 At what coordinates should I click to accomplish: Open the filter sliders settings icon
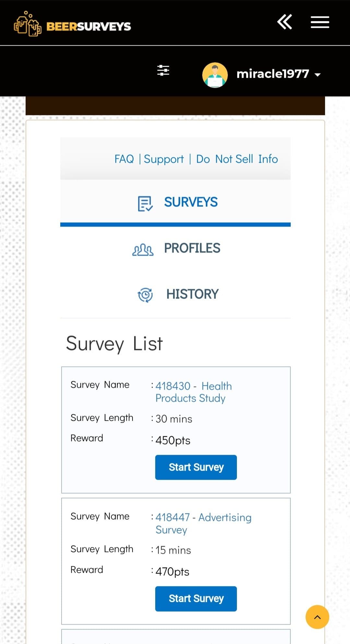(163, 70)
